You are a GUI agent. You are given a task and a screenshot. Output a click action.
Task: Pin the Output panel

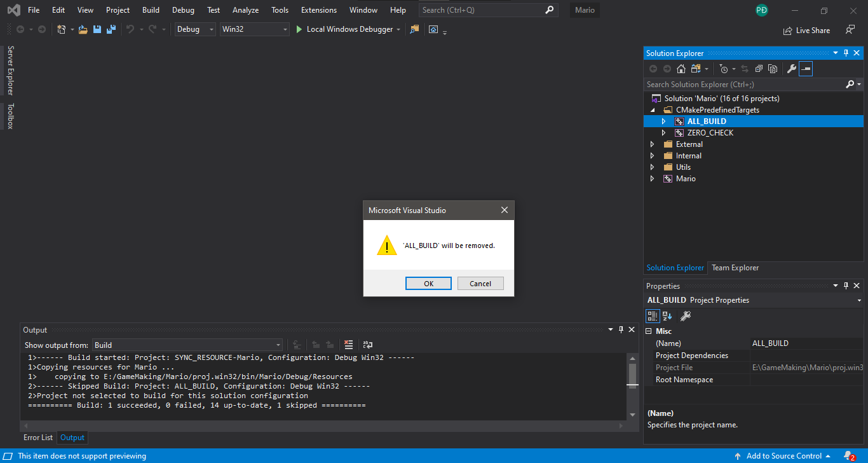[x=621, y=329]
